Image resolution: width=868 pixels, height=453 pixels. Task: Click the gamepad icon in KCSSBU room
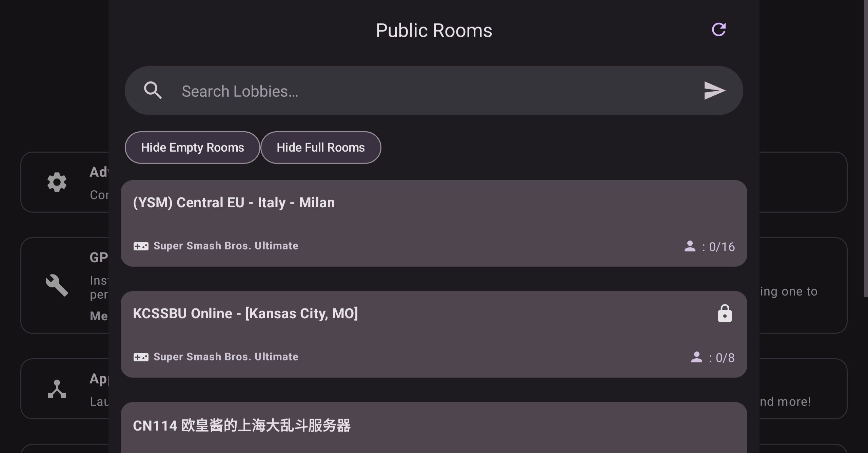[141, 357]
